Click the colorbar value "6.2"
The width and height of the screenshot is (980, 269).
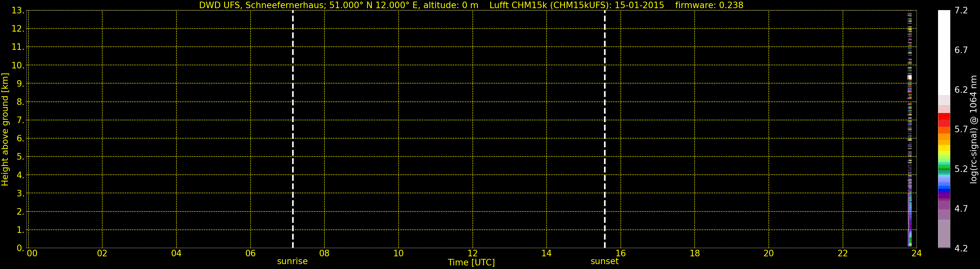961,90
